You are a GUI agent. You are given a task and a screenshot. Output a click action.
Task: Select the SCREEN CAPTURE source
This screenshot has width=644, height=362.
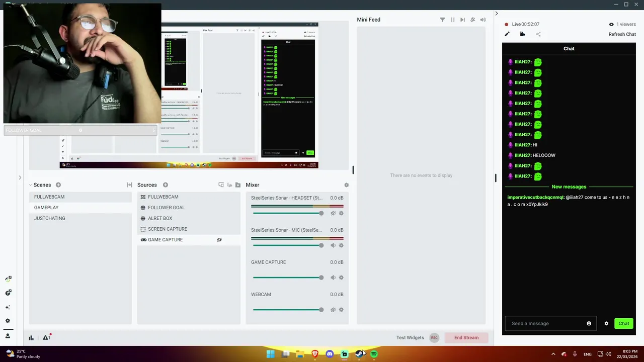[x=189, y=229]
